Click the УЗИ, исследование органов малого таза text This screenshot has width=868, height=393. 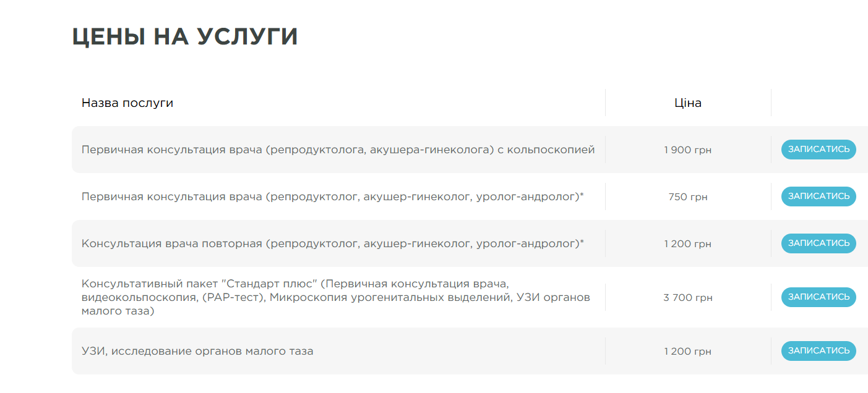tap(197, 351)
